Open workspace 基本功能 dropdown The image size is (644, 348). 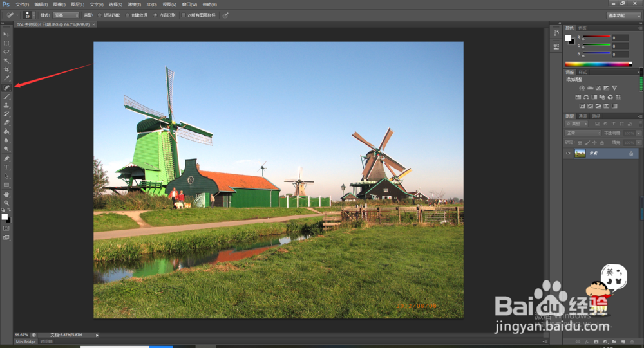[623, 15]
